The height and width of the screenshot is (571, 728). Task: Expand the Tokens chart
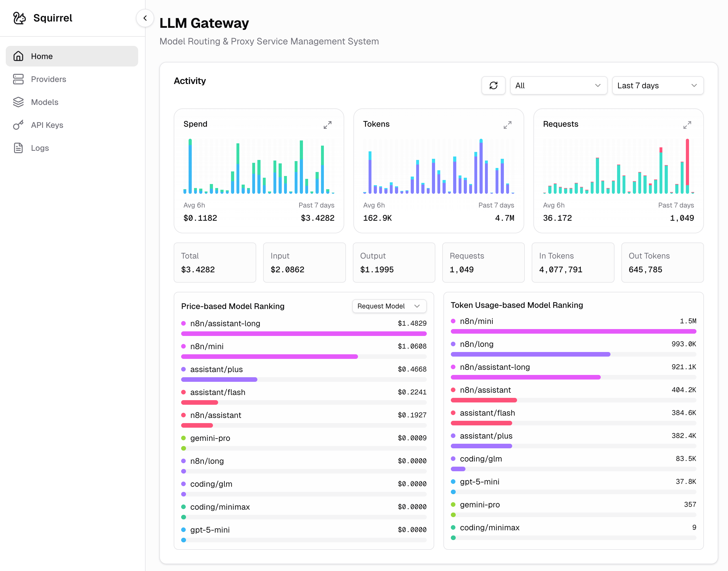coord(507,125)
